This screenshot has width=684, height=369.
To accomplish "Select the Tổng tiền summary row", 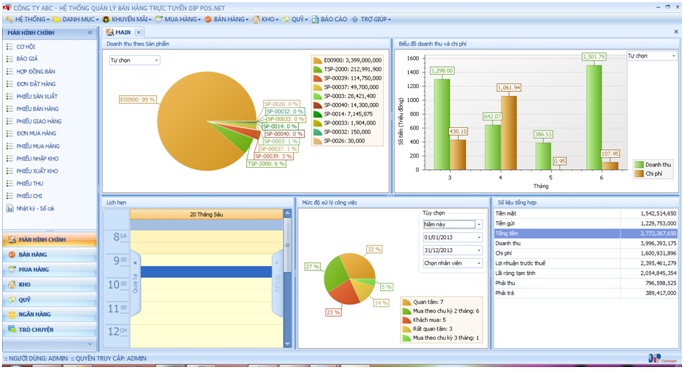I will 586,233.
